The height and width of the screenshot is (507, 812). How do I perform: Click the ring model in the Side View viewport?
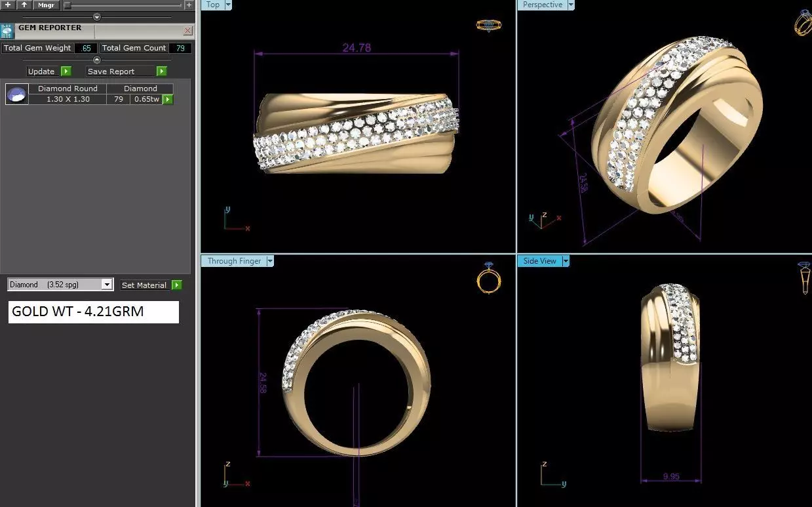click(x=672, y=358)
